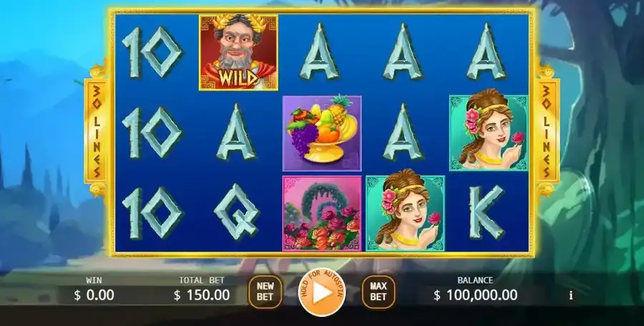Click the A symbol in the top-right corner
The height and width of the screenshot is (326, 644).
coord(487,51)
